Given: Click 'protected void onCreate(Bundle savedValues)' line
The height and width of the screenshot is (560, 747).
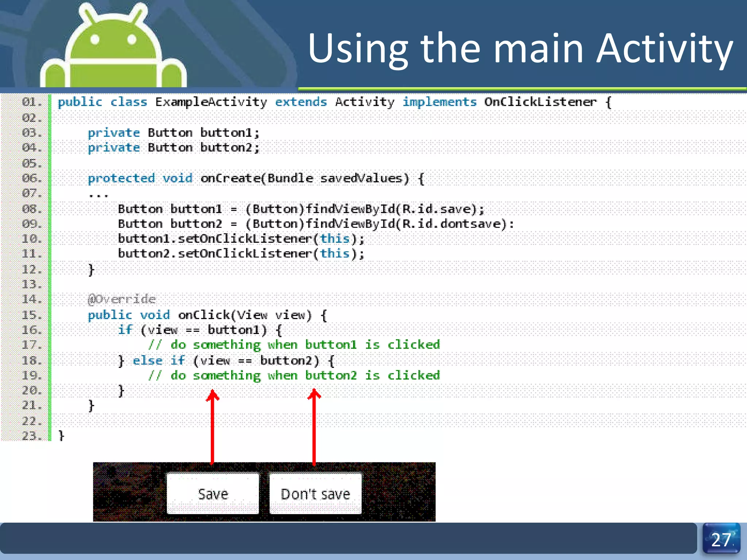Looking at the screenshot, I should (256, 178).
